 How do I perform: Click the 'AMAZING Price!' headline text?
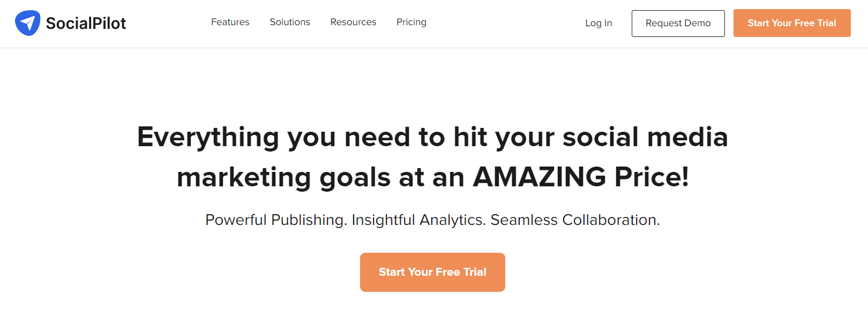pos(581,177)
